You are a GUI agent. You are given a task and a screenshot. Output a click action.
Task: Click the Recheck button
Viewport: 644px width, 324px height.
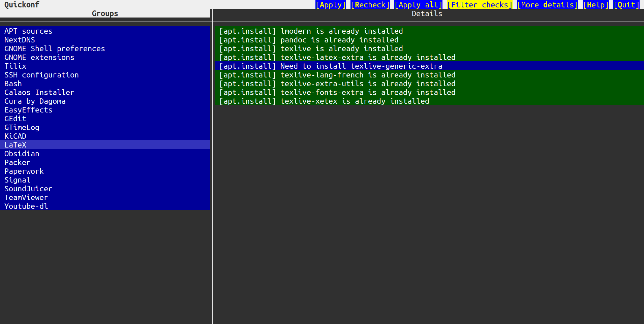tap(370, 5)
